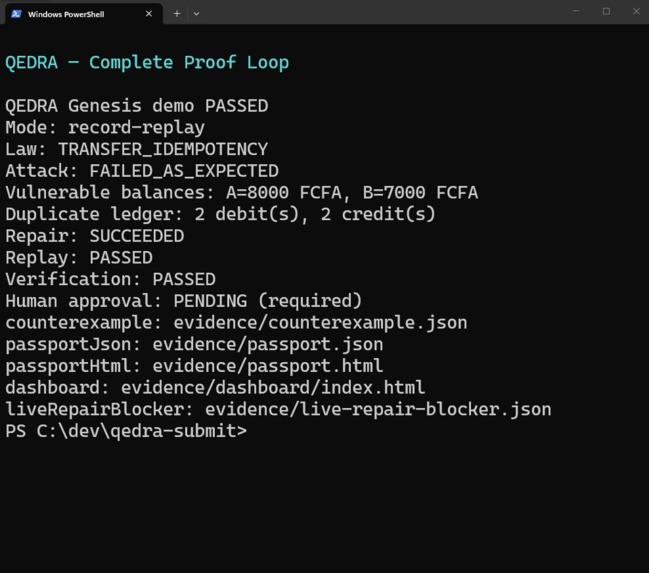This screenshot has width=649, height=573.
Task: Click the text 'Repair: SUCCEEDED'
Action: click(94, 236)
